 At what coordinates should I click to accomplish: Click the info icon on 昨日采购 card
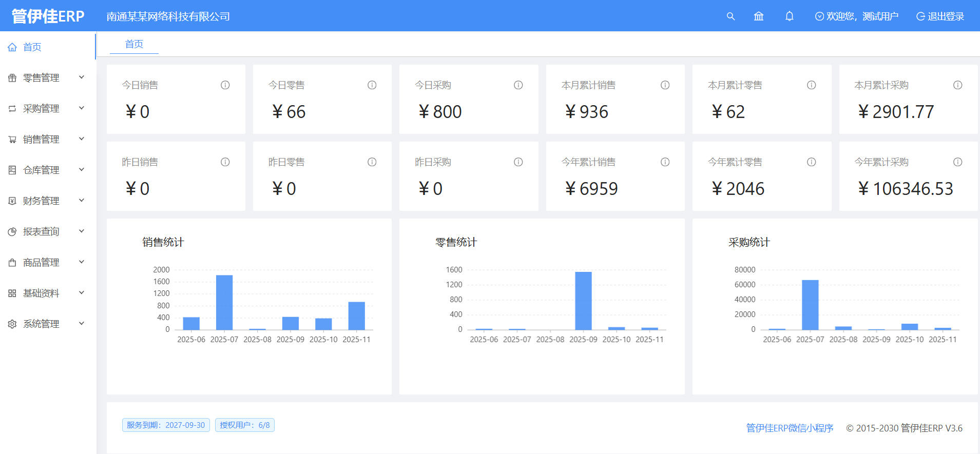point(518,162)
